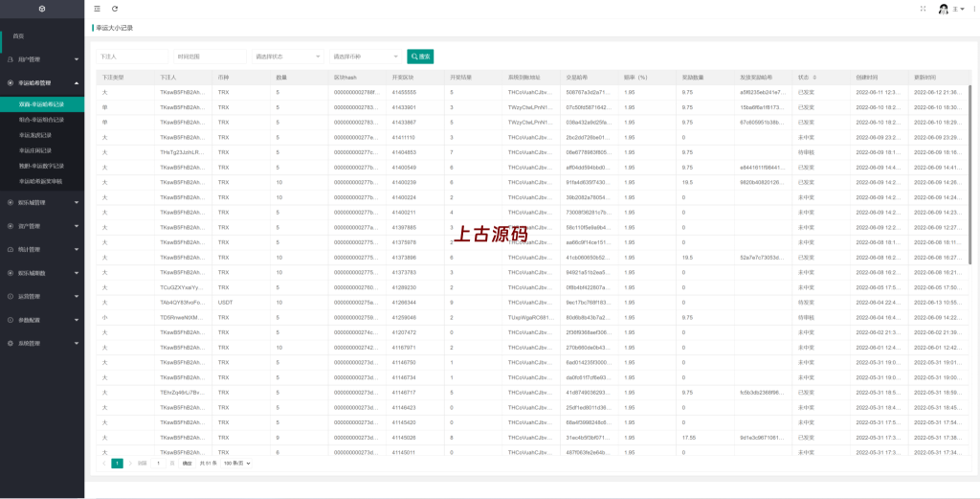This screenshot has width=980, height=499.
Task: Click the user avatar picture
Action: 944,10
